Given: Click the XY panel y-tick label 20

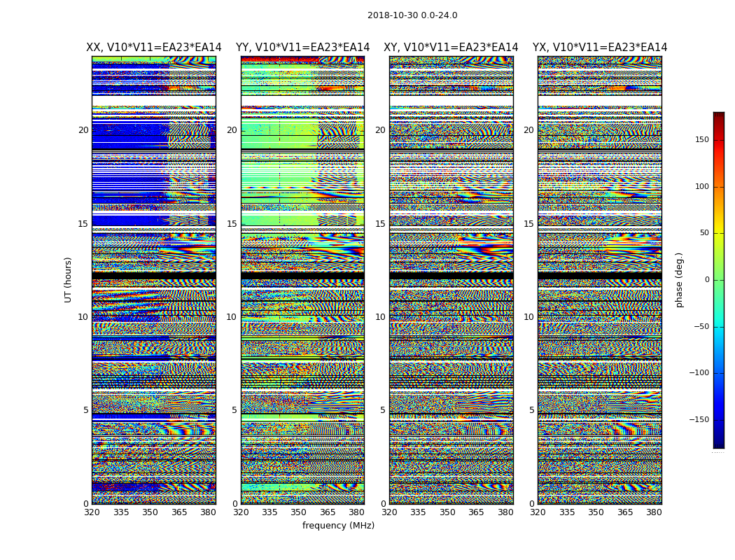Looking at the screenshot, I should (x=381, y=129).
